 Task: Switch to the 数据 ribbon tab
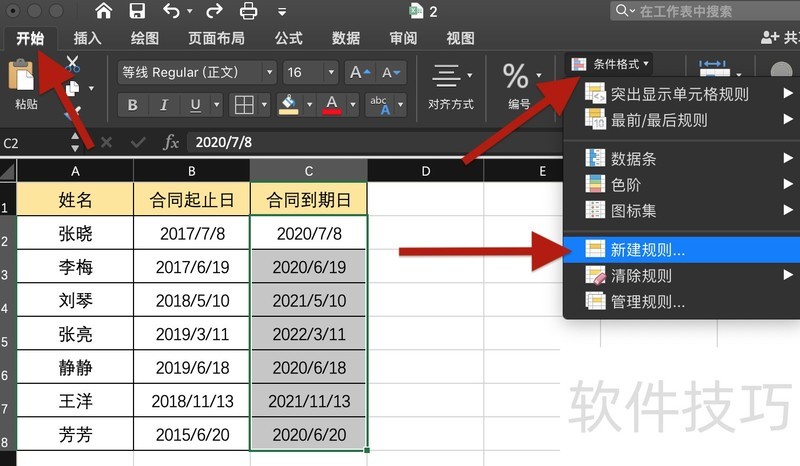coord(346,38)
